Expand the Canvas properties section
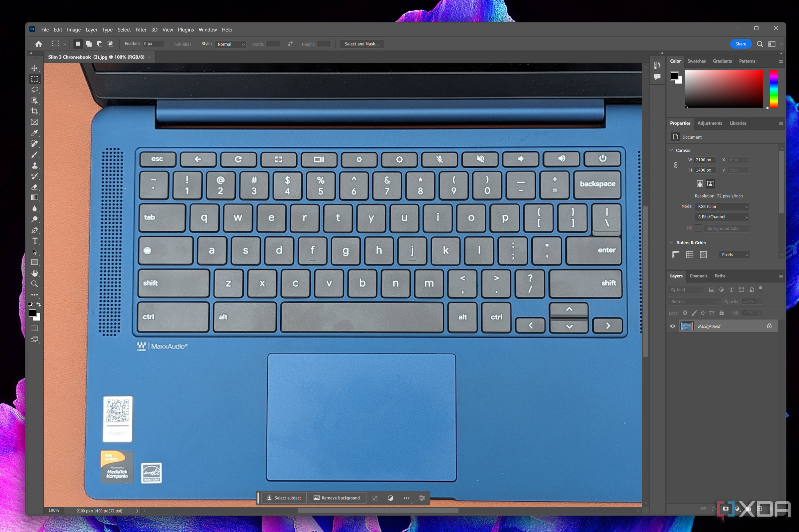 point(671,150)
